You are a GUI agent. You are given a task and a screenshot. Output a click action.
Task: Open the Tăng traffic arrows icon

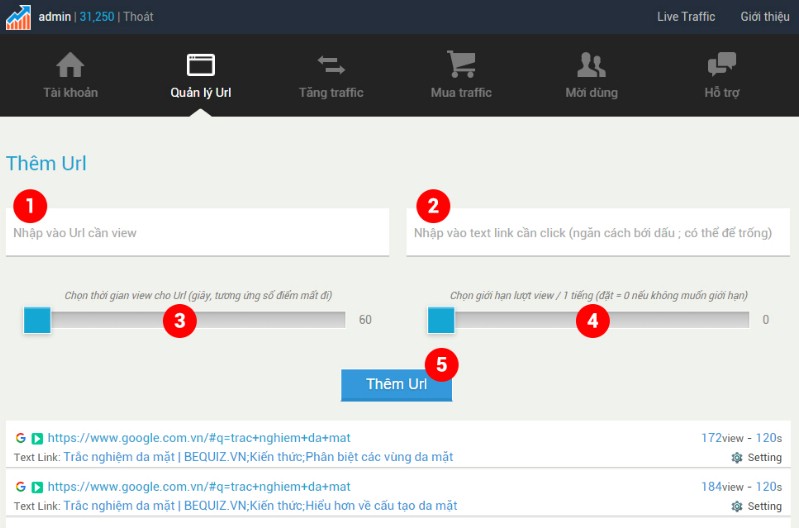pos(331,65)
